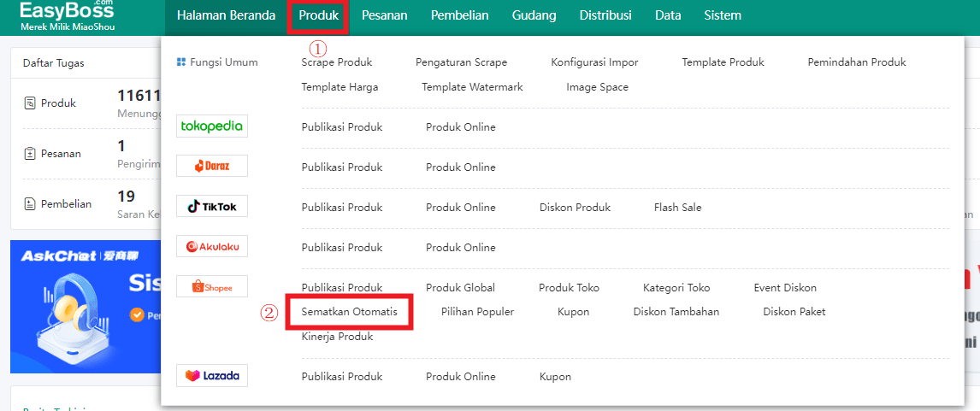
Task: Open Event Diskon for Shopee
Action: click(785, 288)
